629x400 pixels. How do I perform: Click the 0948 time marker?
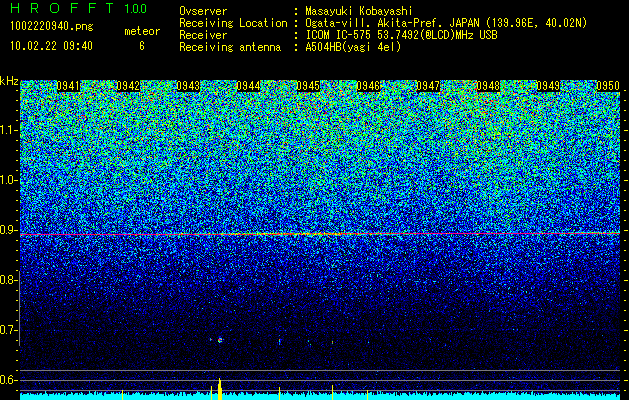488,86
